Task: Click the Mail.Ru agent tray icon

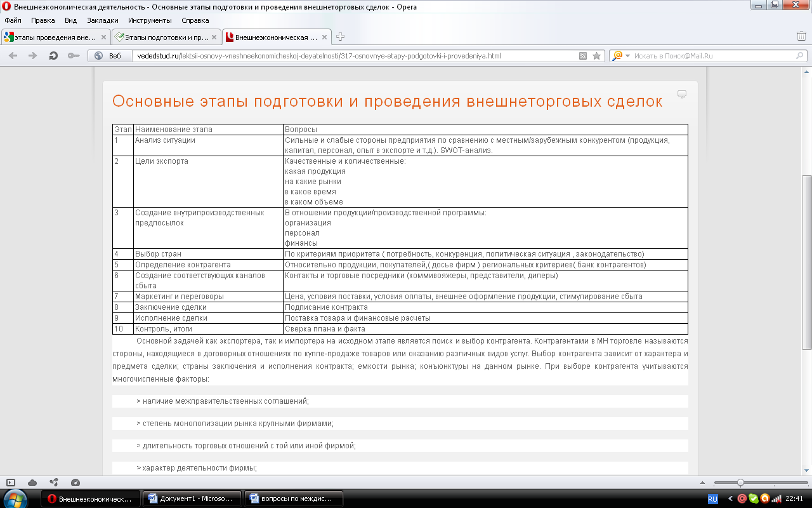Action: (x=742, y=499)
